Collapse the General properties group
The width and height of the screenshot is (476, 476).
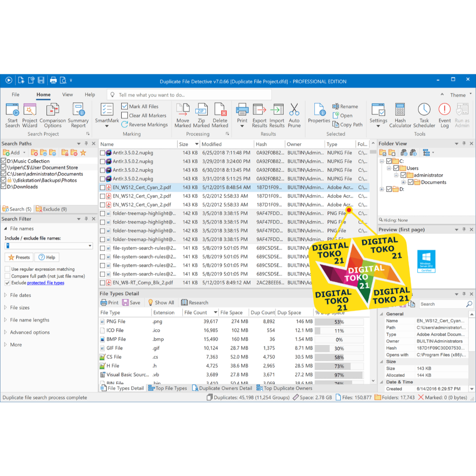coord(382,314)
